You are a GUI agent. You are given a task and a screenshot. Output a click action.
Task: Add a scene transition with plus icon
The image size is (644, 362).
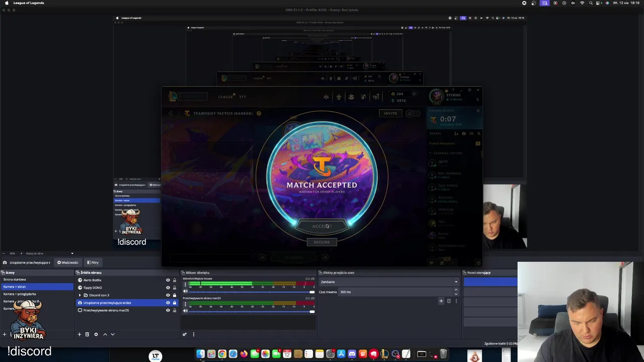click(x=441, y=301)
